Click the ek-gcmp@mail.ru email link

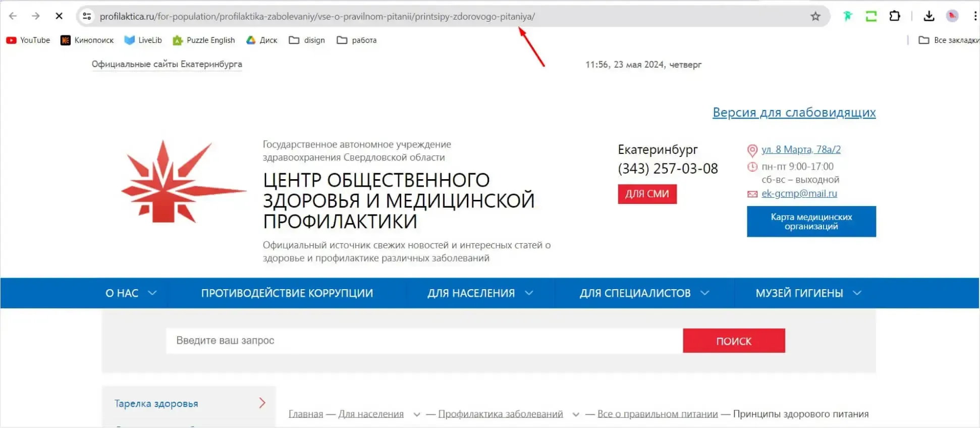click(799, 193)
